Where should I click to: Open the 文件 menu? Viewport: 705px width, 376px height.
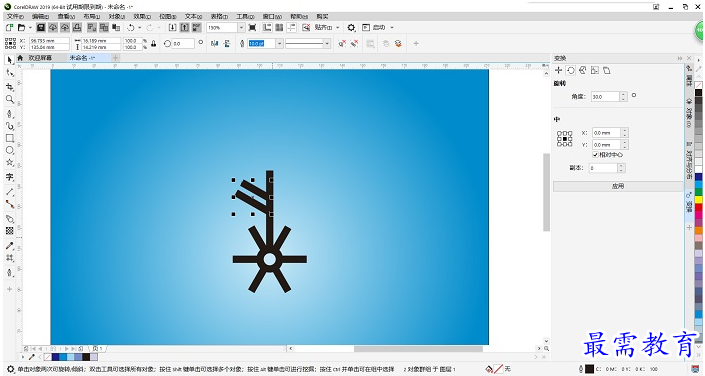pos(15,16)
